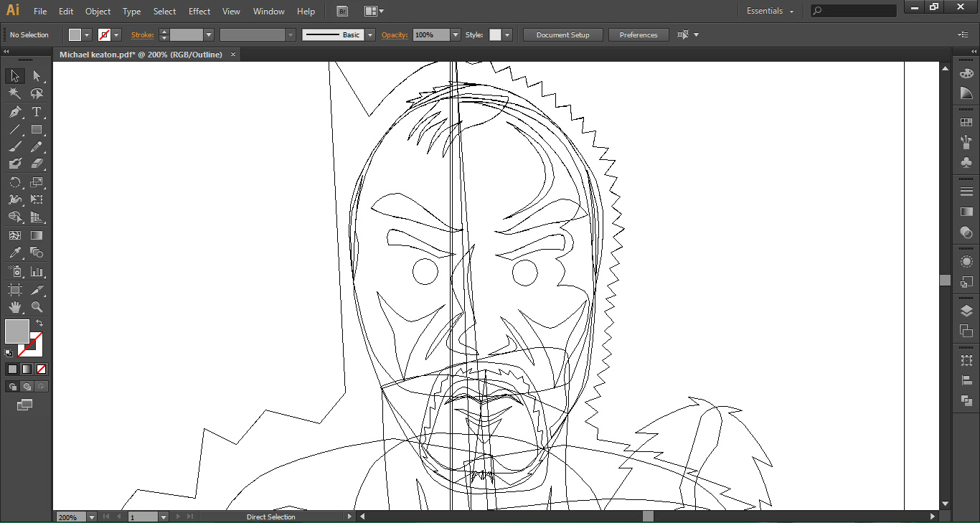Open Preferences from the control bar

point(638,35)
